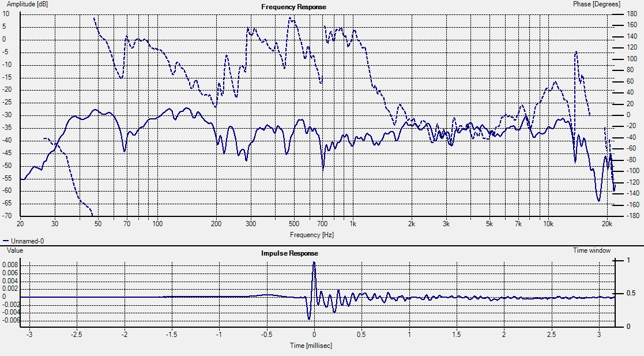Viewport: 644px width, 356px height.
Task: Click the -0.006 impulse value tick label
Action: pyautogui.click(x=10, y=320)
